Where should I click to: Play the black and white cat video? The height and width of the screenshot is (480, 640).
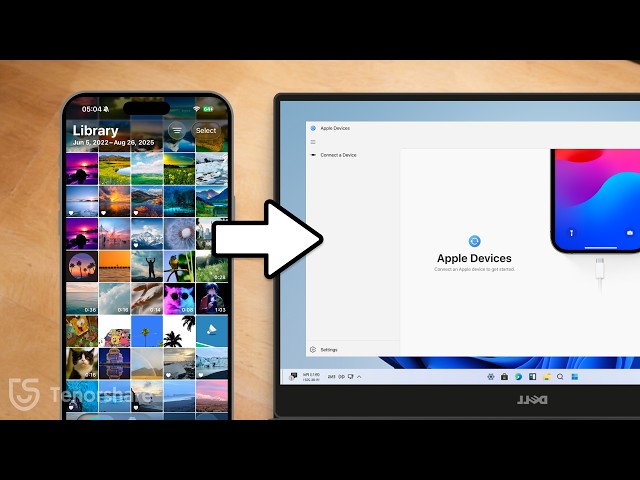click(x=82, y=363)
